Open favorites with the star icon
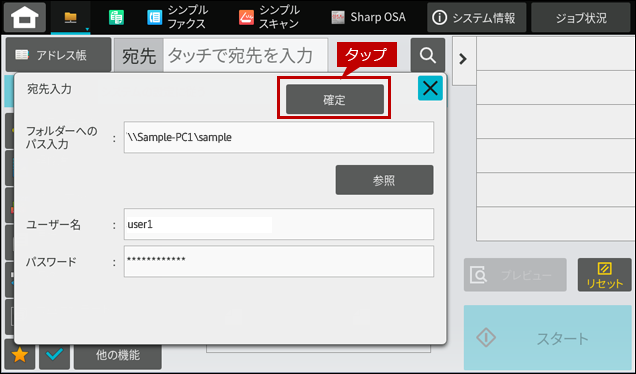Image resolution: width=636 pixels, height=374 pixels. [19, 355]
